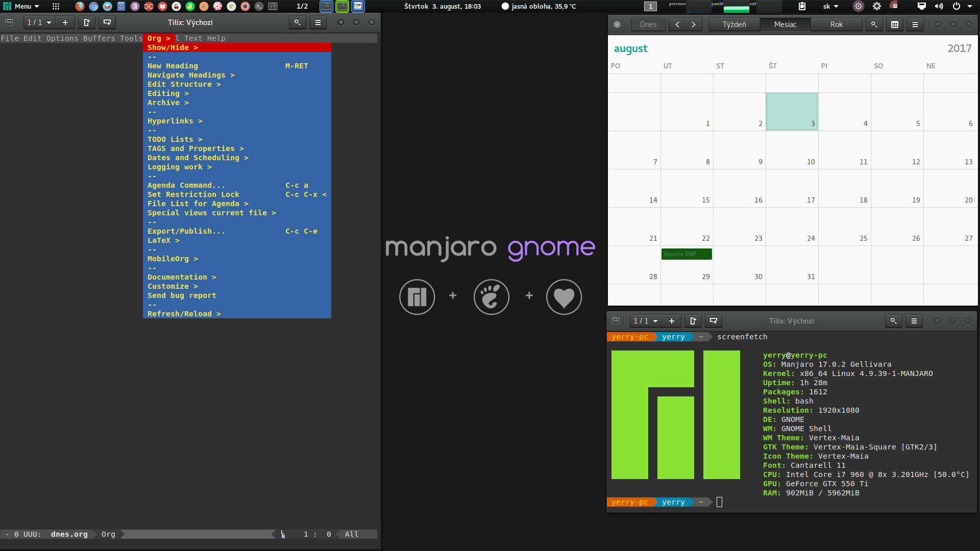The image size is (980, 551).
Task: Launch Chromium from the top panel
Action: click(x=93, y=7)
